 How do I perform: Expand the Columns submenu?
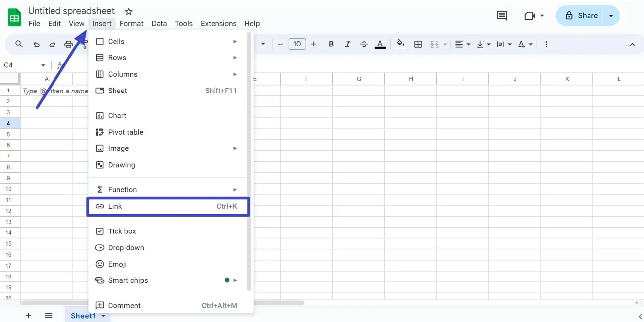(x=167, y=74)
